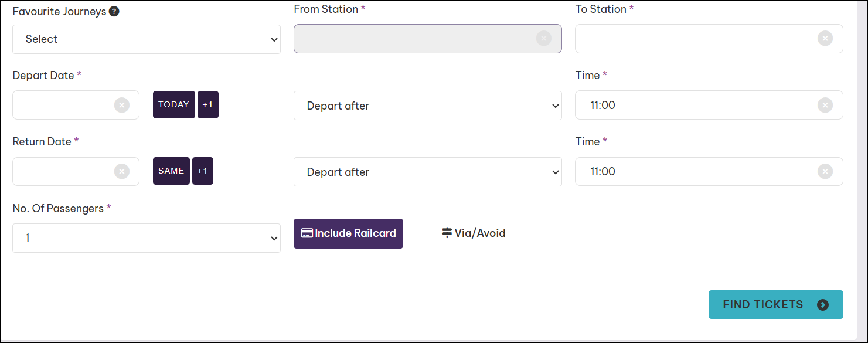Image resolution: width=868 pixels, height=343 pixels.
Task: Open the return Depart after dropdown
Action: 428,172
